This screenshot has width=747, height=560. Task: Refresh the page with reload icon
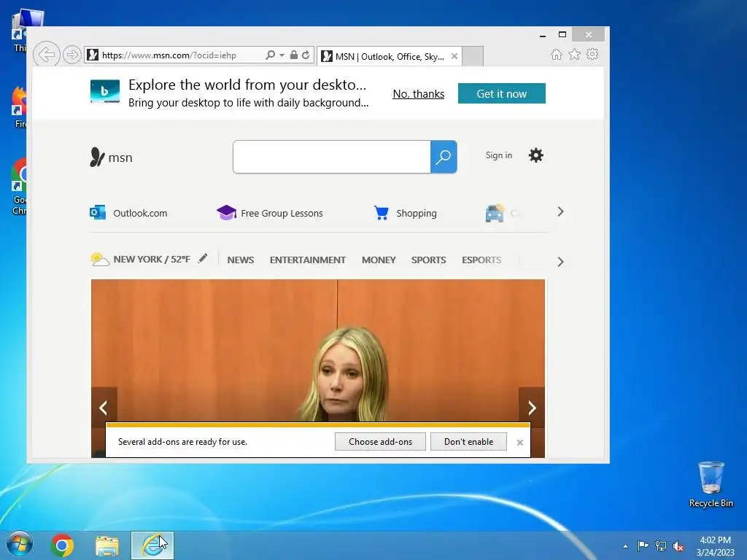pos(306,55)
